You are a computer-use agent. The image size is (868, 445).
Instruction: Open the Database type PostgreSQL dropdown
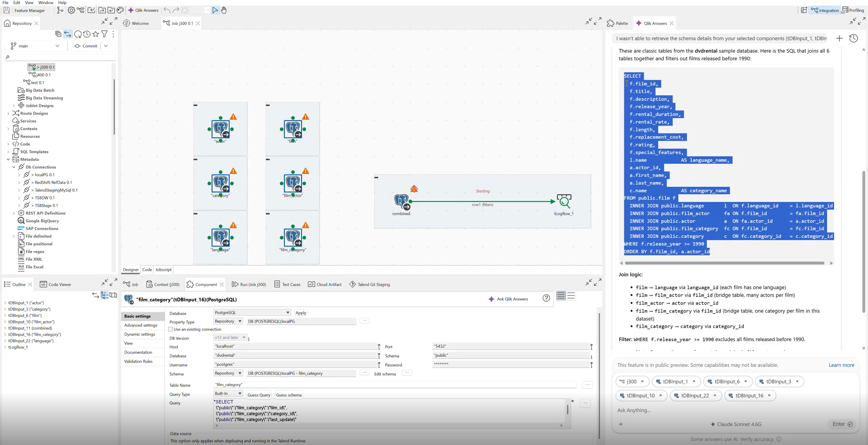252,312
